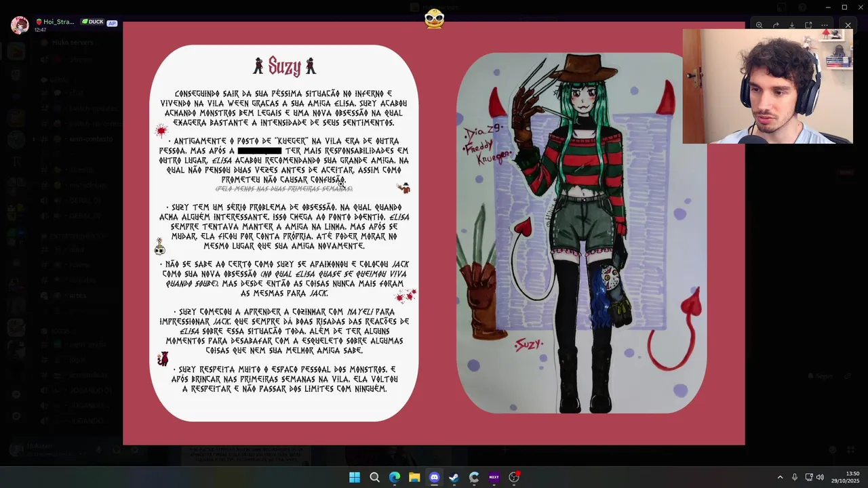Zoom in with the magnifier icon
Image resolution: width=868 pixels, height=488 pixels.
(759, 25)
